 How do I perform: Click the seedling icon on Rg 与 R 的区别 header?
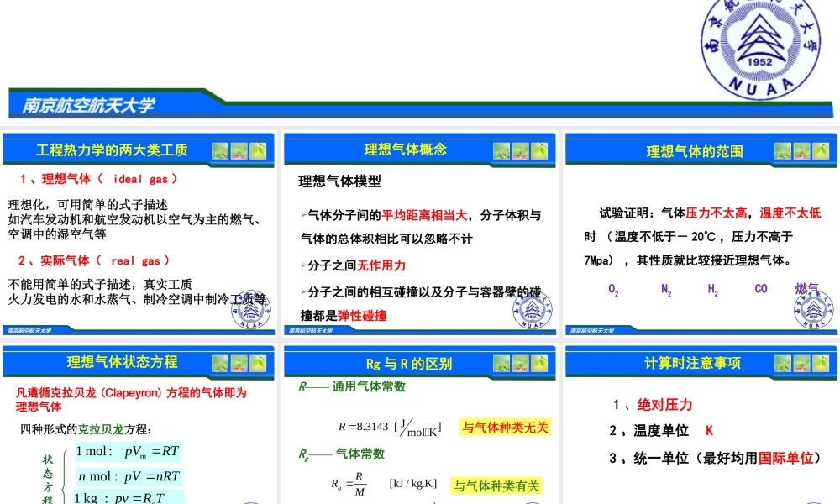(x=521, y=363)
